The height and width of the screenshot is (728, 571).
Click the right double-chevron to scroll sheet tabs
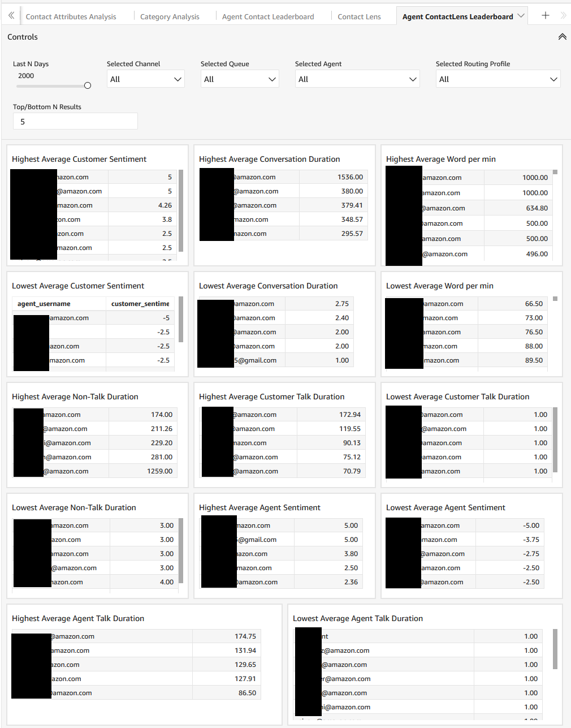[563, 16]
